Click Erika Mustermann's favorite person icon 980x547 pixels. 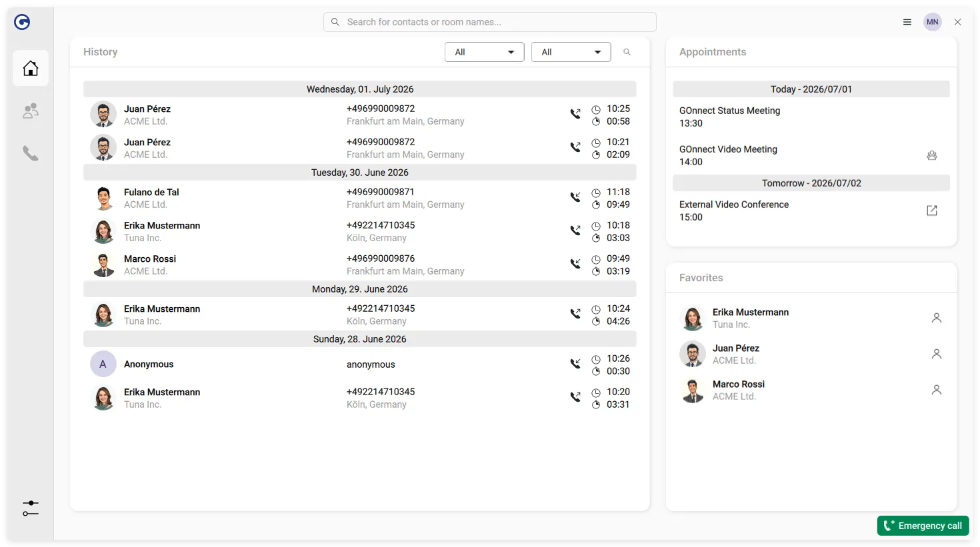[937, 318]
